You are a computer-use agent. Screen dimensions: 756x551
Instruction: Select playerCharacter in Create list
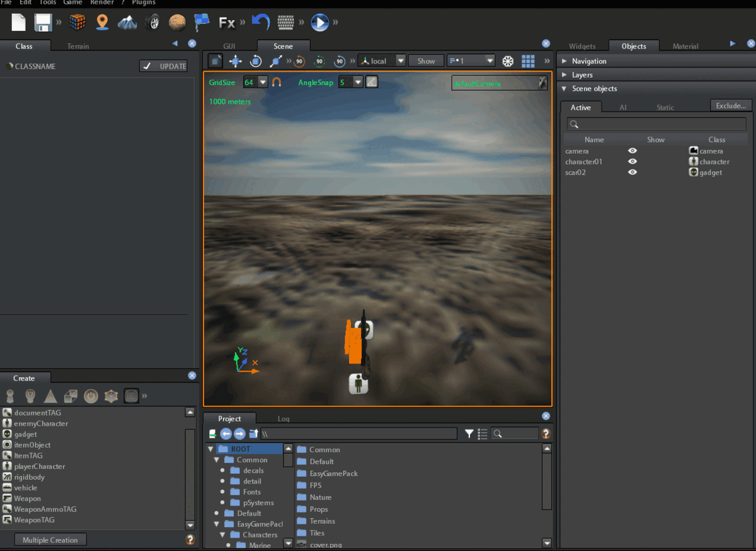[39, 467]
